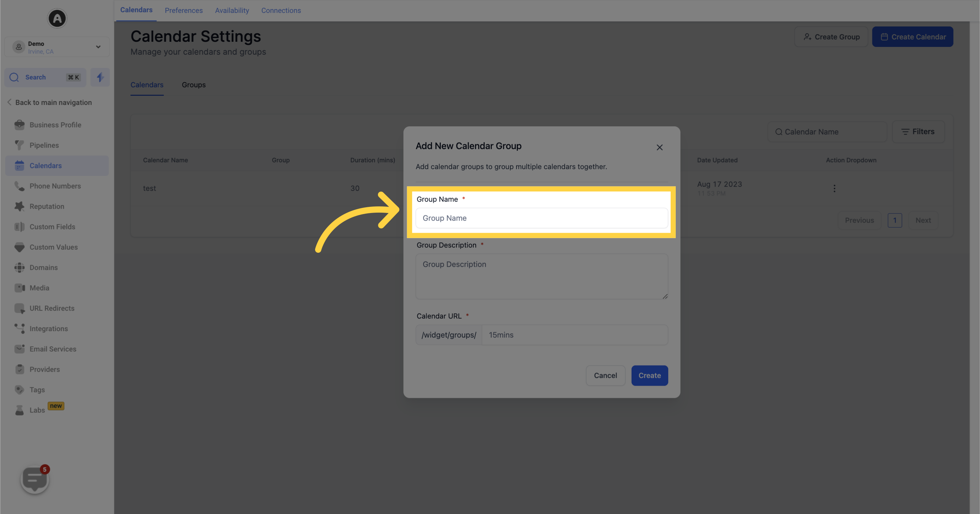Click the Lightning bolt icon
The image size is (980, 514).
[100, 77]
